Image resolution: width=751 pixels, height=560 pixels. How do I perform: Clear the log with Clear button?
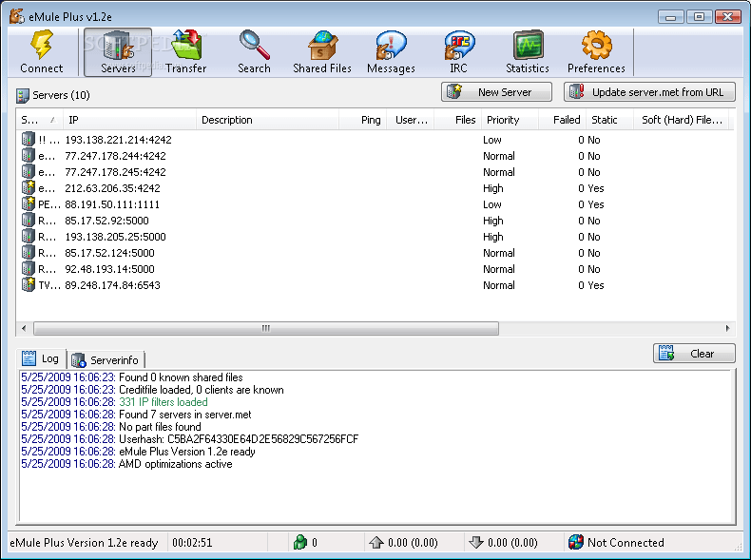point(695,354)
